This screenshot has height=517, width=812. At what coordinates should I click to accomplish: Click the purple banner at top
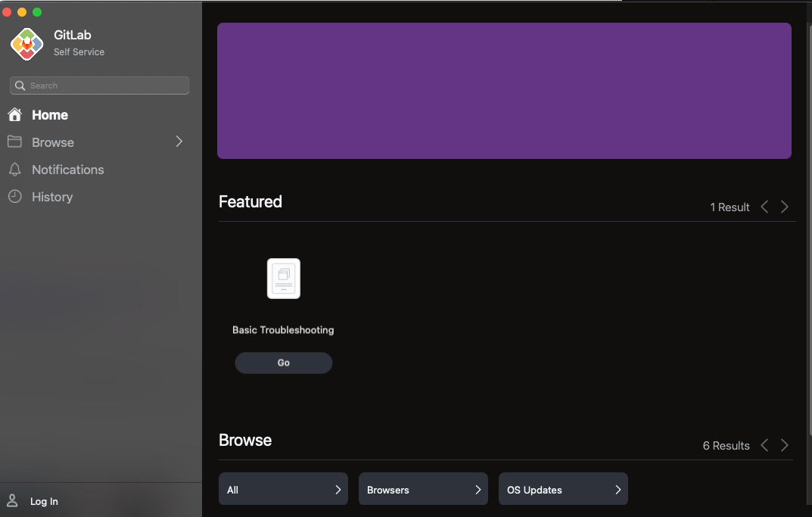click(x=504, y=91)
